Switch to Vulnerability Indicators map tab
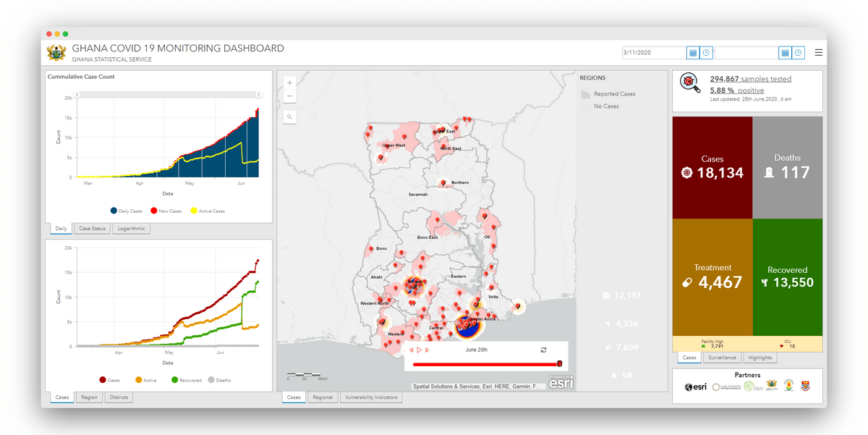The height and width of the screenshot is (435, 868). [x=371, y=397]
